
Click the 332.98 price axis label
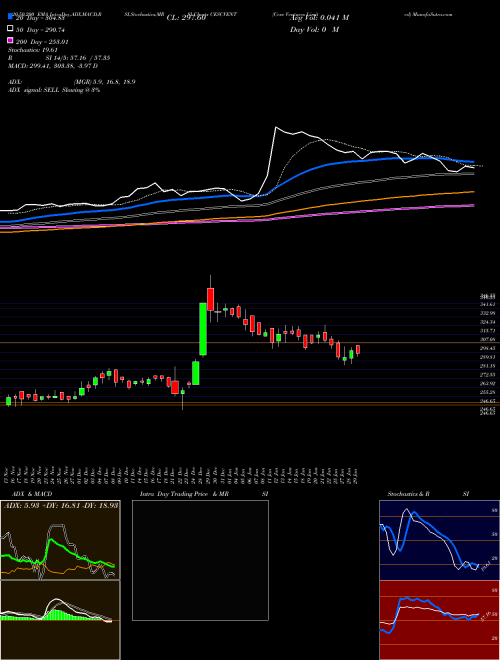[x=488, y=313]
